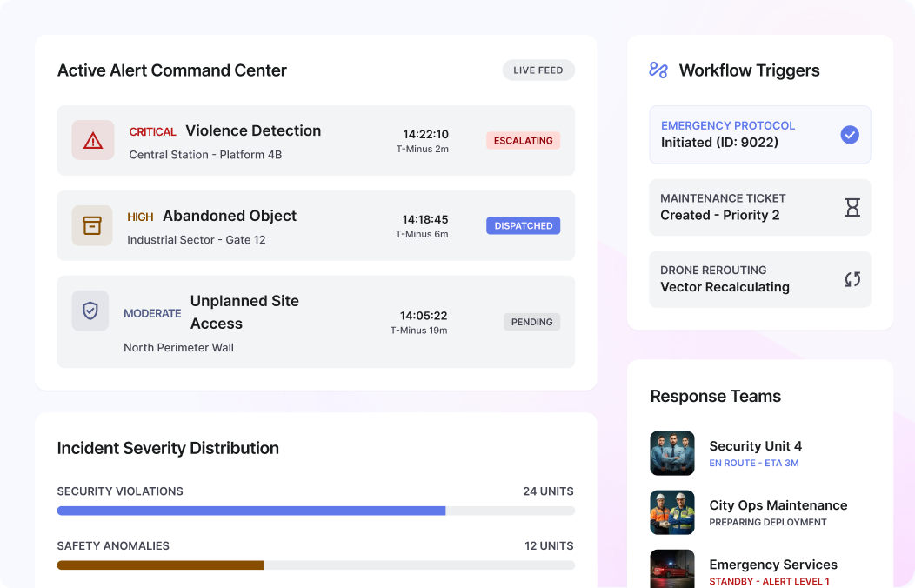Click the shield icon for Unplanned Site Access
The height and width of the screenshot is (588, 915).
click(x=90, y=311)
